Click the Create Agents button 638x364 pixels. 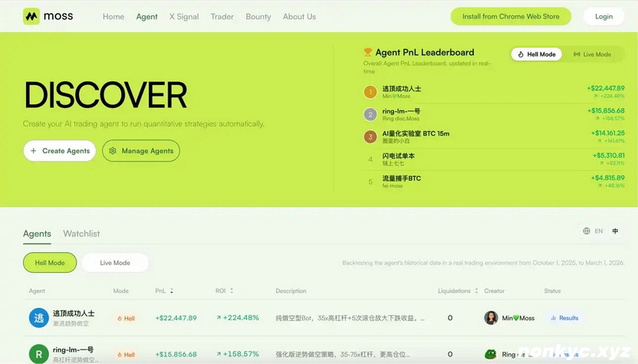pos(60,151)
